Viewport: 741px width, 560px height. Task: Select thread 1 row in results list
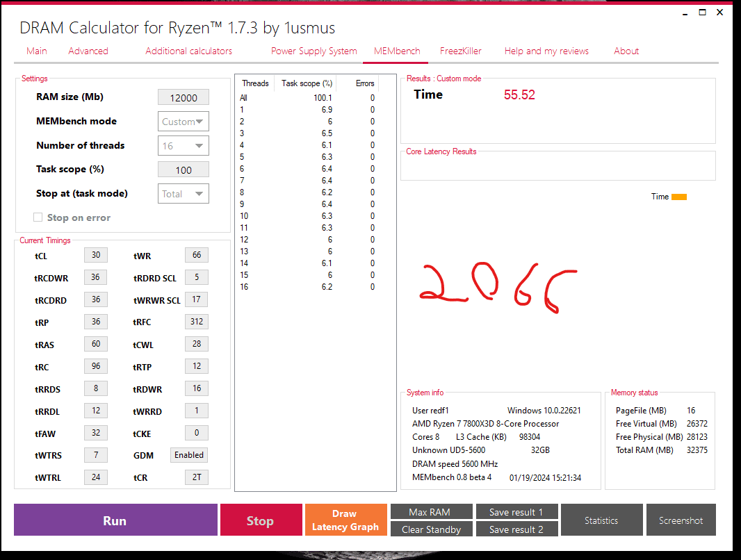[308, 110]
